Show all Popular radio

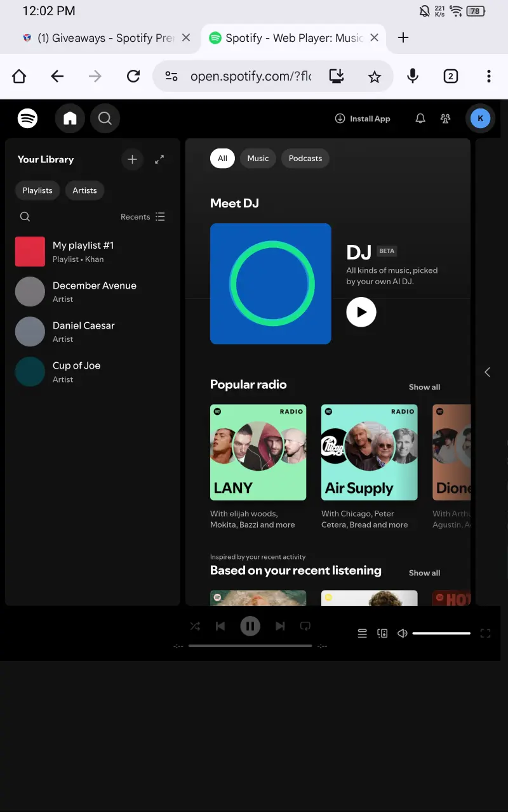(x=424, y=387)
